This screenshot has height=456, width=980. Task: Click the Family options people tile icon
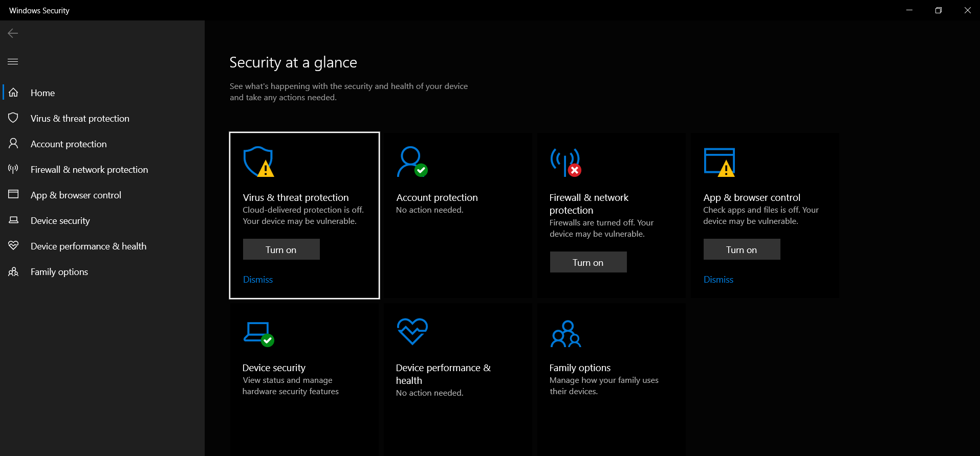click(x=565, y=334)
